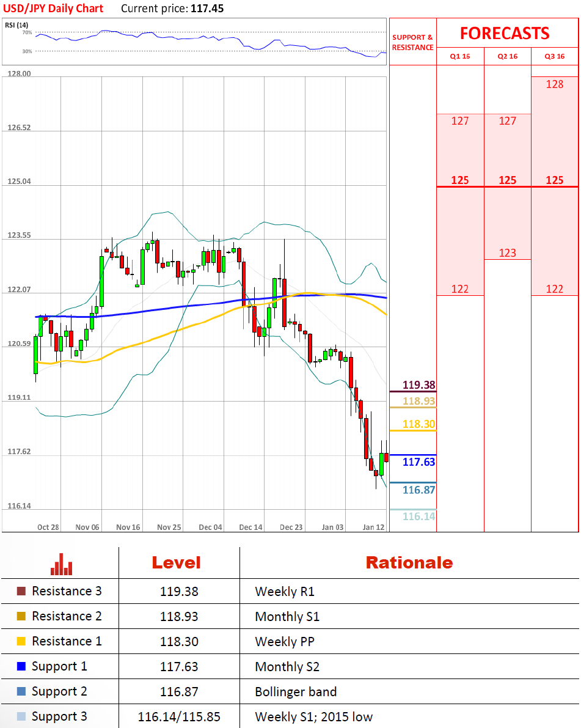Click the Rationale column header
This screenshot has height=728, width=581.
pyautogui.click(x=409, y=563)
